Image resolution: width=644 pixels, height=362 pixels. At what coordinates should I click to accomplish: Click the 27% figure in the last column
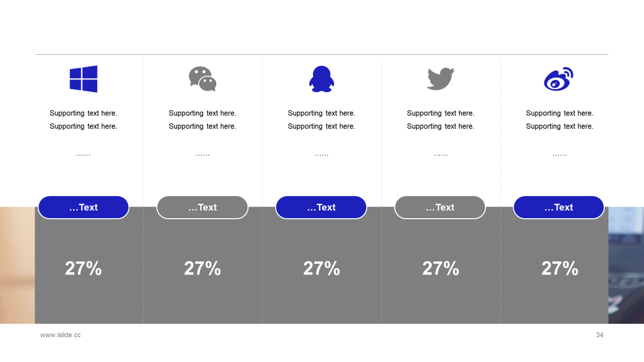(560, 268)
